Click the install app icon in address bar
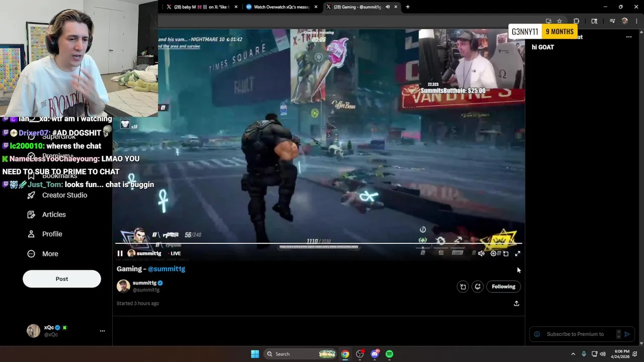The image size is (644, 362). point(548,21)
